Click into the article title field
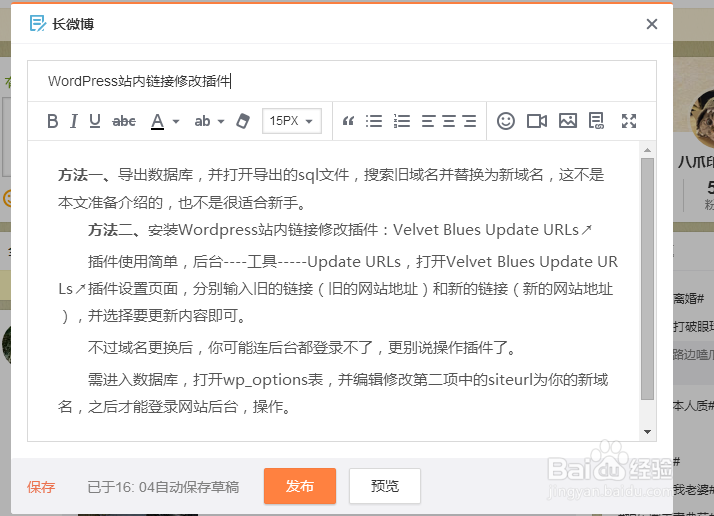This screenshot has width=714, height=516. point(342,81)
